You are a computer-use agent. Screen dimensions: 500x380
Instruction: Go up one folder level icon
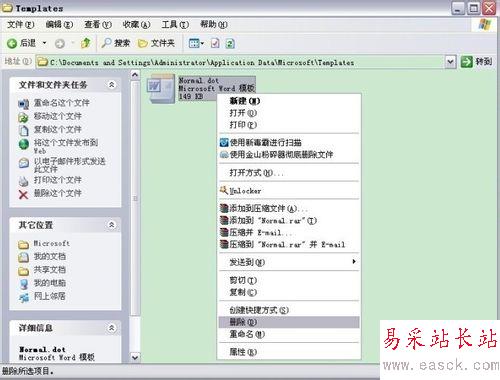click(x=86, y=43)
